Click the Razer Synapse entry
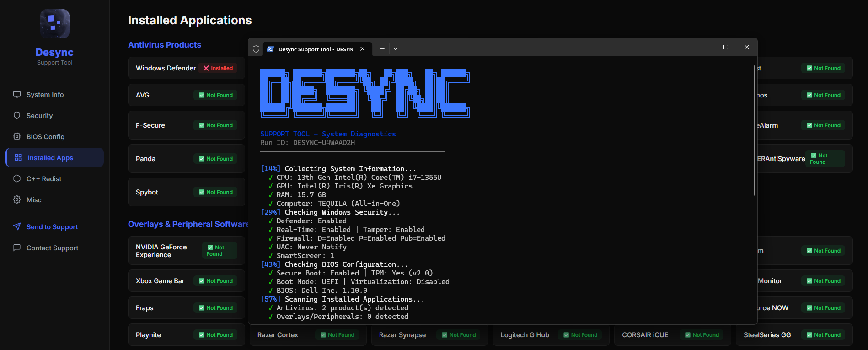This screenshot has height=350, width=868. pyautogui.click(x=430, y=335)
